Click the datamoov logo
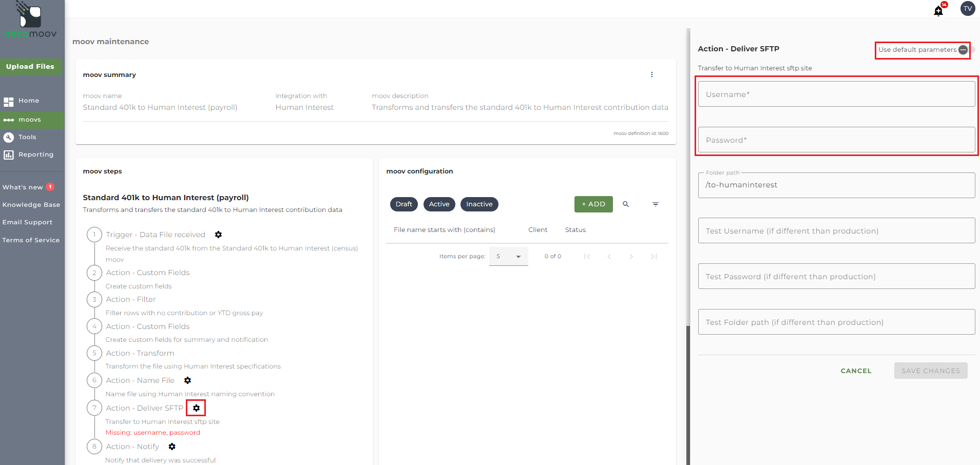Viewport: 980px width, 465px height. point(31,20)
